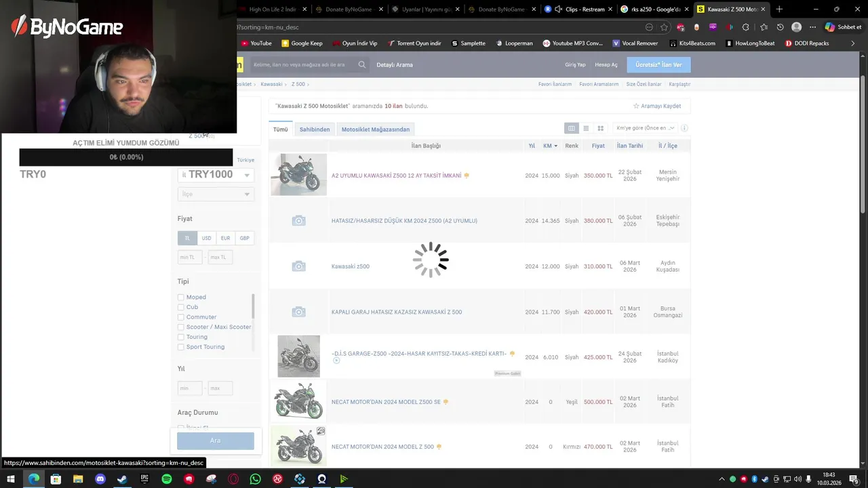Select the EUR currency toggle

point(225,238)
